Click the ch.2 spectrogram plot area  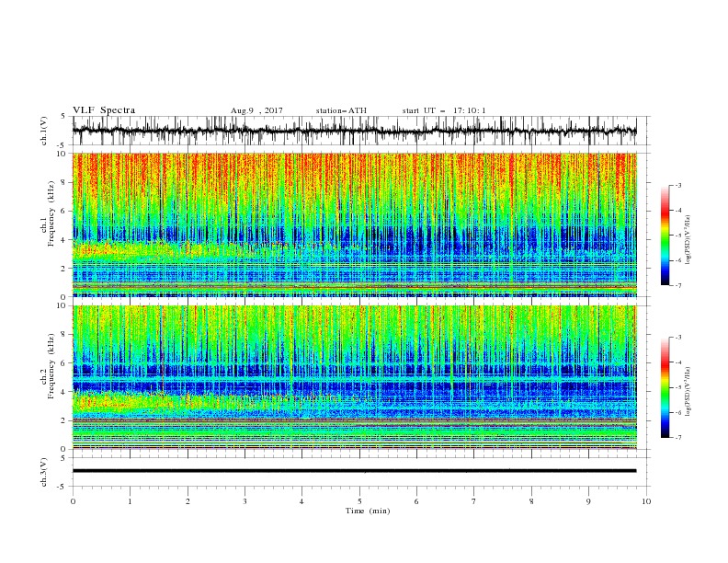355,377
